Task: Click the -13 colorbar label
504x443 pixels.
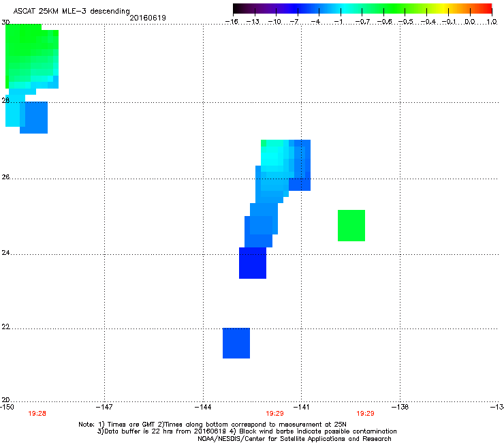Action: 253,22
